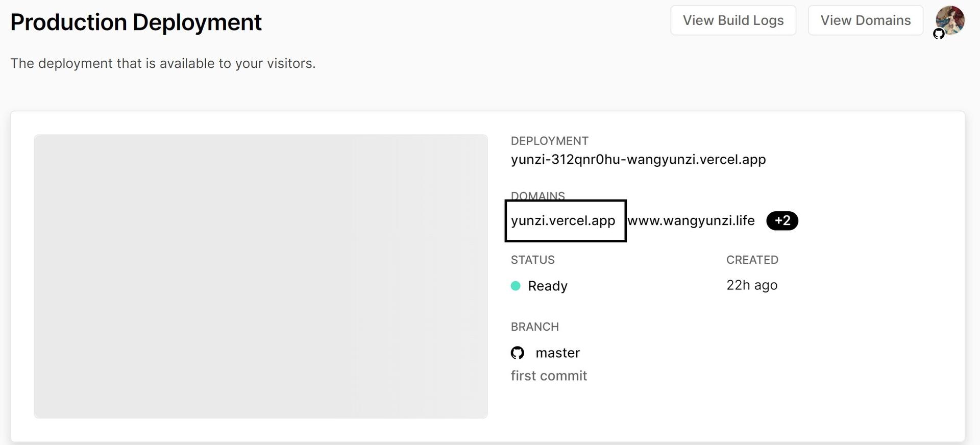The width and height of the screenshot is (980, 445).
Task: Select the DEPLOYMENT label
Action: (550, 141)
